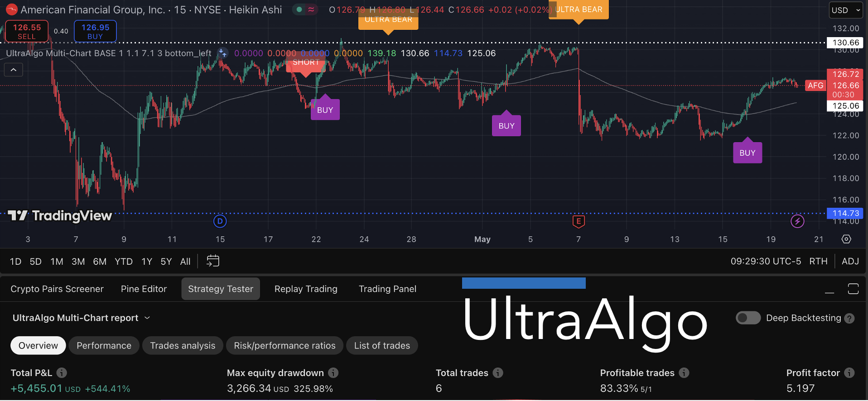Open the List of trades tab
The width and height of the screenshot is (868, 401).
[382, 345]
